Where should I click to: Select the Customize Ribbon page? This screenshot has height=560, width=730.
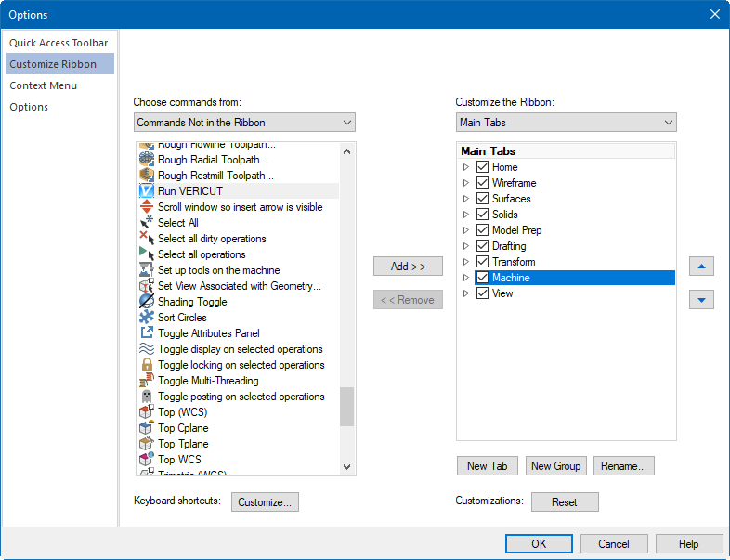[x=59, y=64]
